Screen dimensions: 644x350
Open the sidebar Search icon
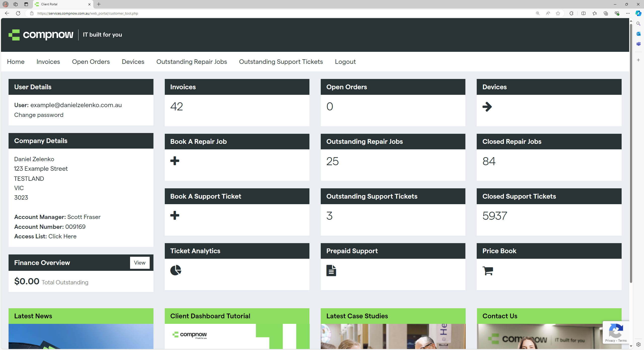coord(638,24)
